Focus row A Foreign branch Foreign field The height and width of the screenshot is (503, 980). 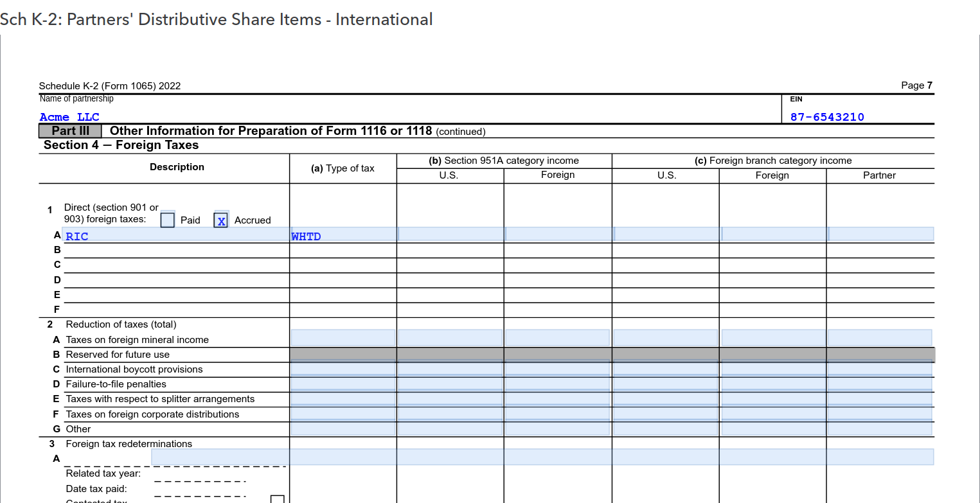pyautogui.click(x=773, y=234)
